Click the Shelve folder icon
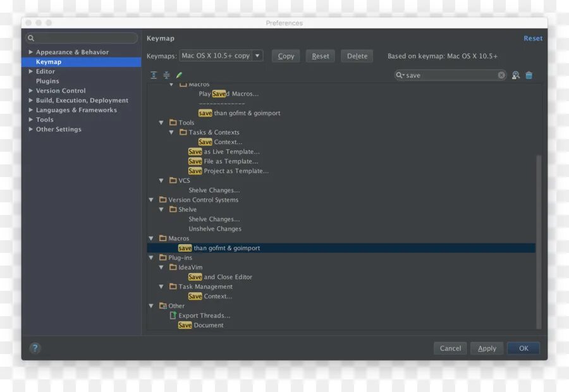 [173, 209]
